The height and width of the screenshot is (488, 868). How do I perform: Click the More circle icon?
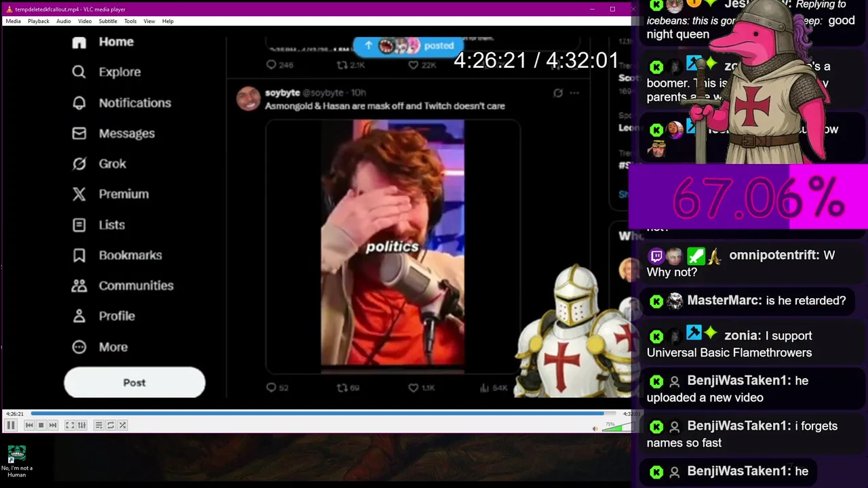click(x=79, y=346)
